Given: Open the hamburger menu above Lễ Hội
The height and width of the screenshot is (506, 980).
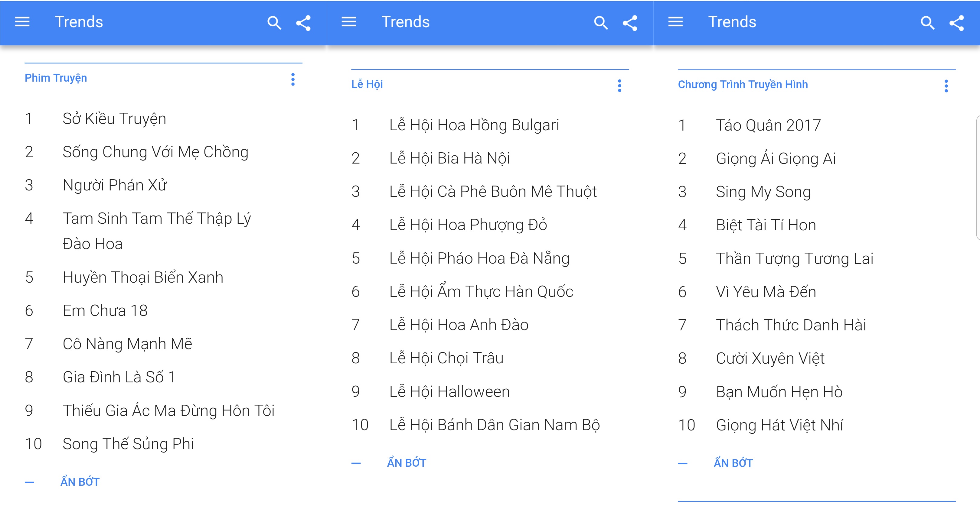Looking at the screenshot, I should pos(348,22).
